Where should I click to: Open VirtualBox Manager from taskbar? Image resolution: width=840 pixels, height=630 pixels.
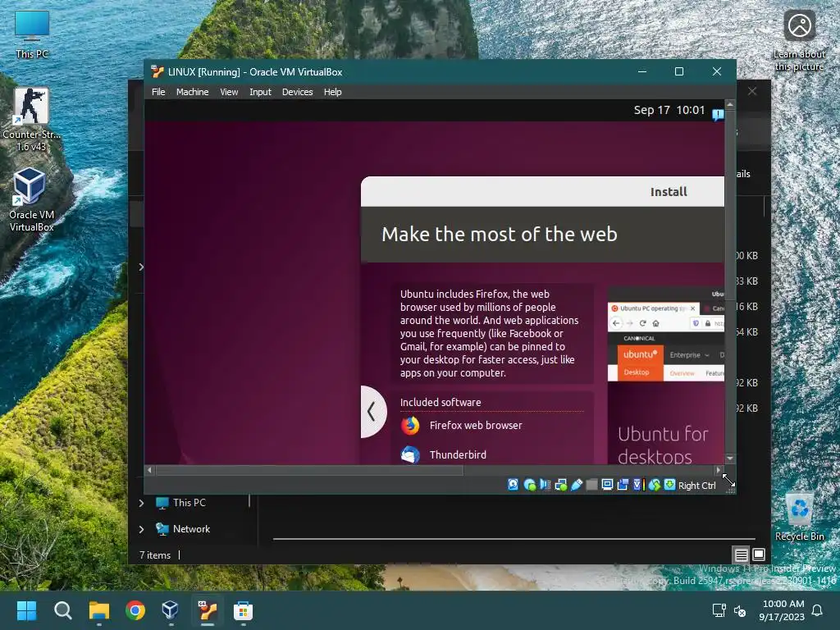click(171, 610)
